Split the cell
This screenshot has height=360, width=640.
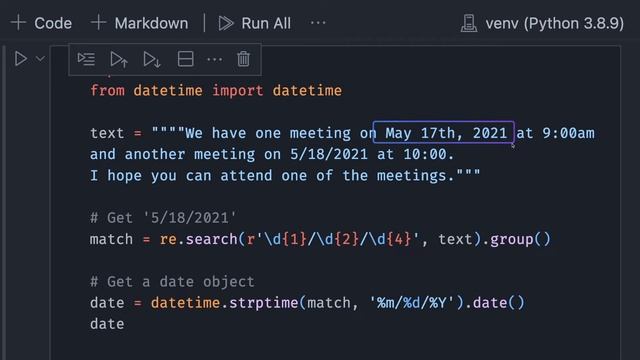(185, 59)
